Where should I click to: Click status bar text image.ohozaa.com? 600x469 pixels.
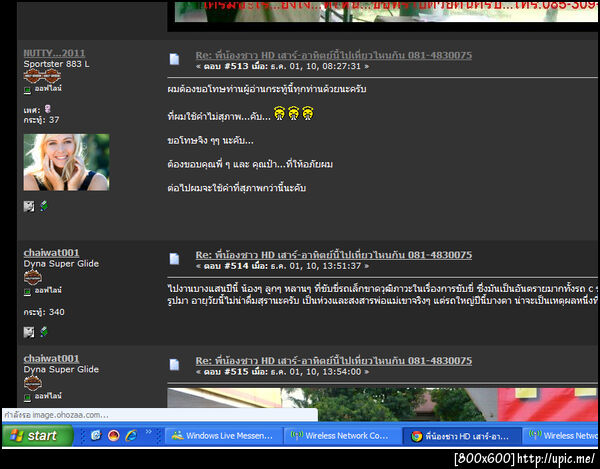point(70,415)
